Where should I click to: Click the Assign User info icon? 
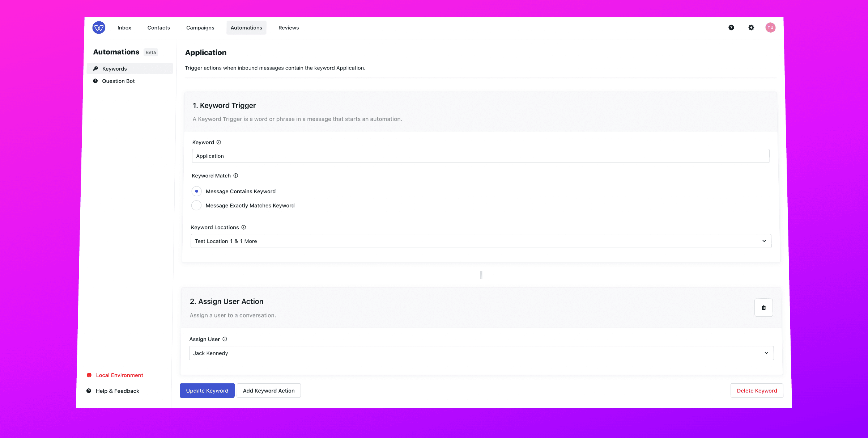pyautogui.click(x=225, y=339)
